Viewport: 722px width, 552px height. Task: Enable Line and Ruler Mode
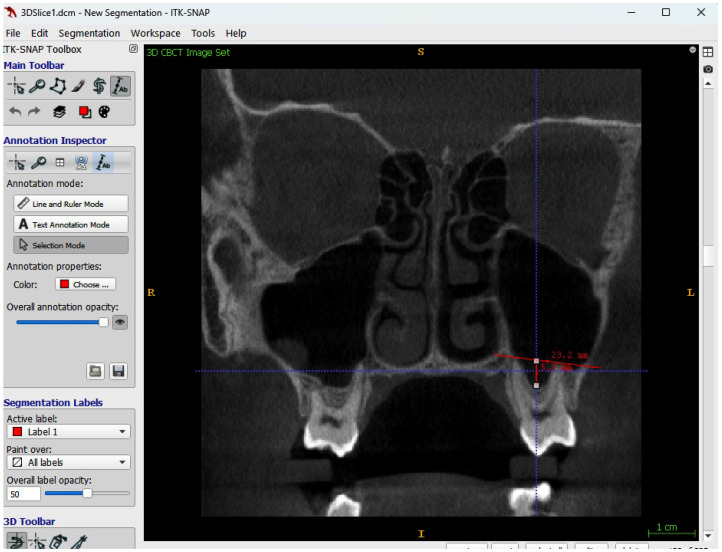coord(71,203)
